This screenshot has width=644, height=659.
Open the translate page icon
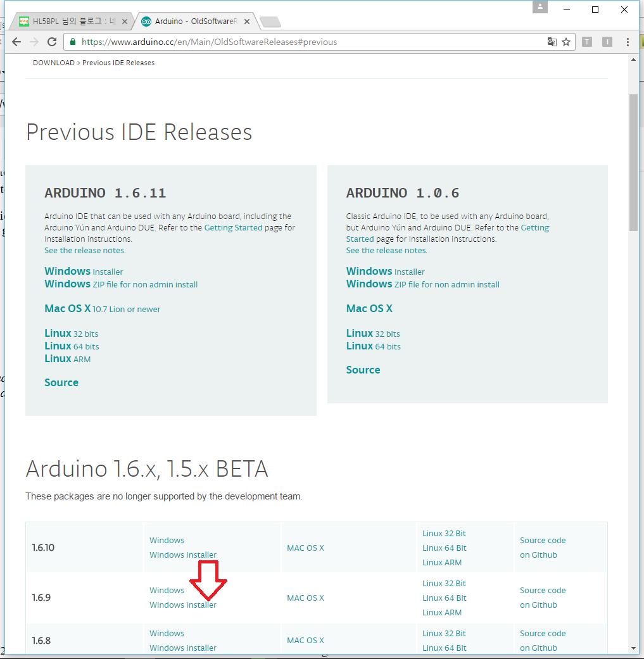[x=552, y=42]
